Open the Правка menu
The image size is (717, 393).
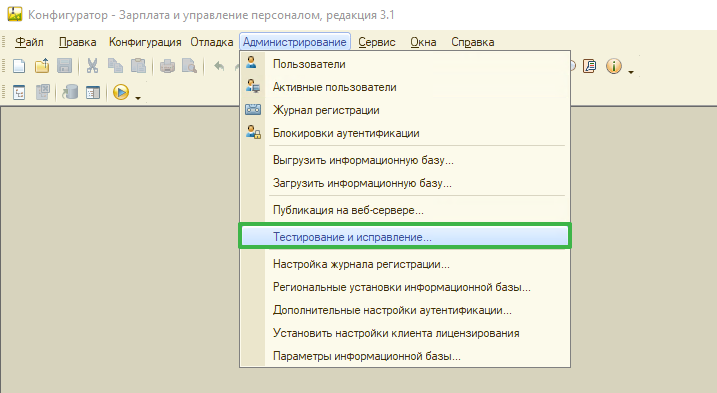tap(77, 42)
